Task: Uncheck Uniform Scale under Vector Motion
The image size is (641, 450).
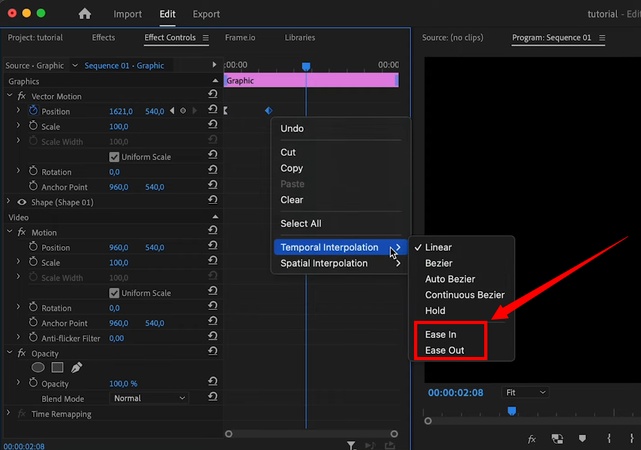Action: tap(114, 157)
